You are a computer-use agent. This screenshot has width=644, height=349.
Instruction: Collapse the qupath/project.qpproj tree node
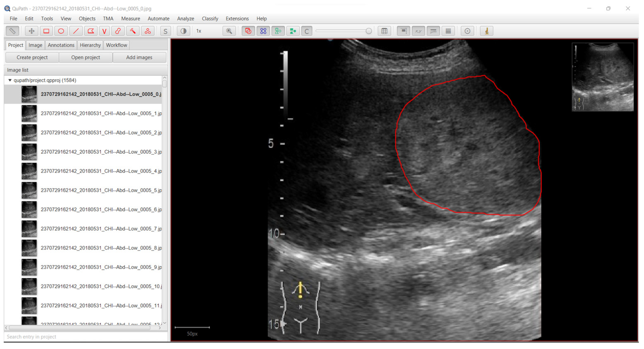tap(10, 80)
